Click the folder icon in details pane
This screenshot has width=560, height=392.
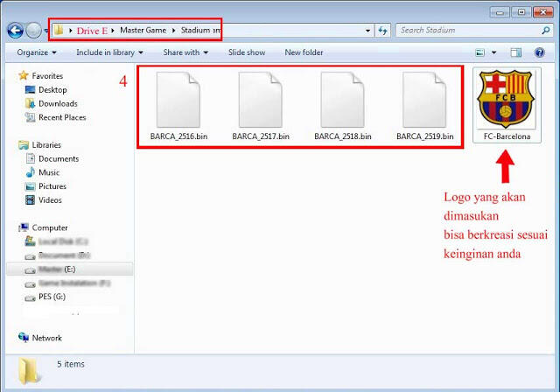click(x=30, y=371)
